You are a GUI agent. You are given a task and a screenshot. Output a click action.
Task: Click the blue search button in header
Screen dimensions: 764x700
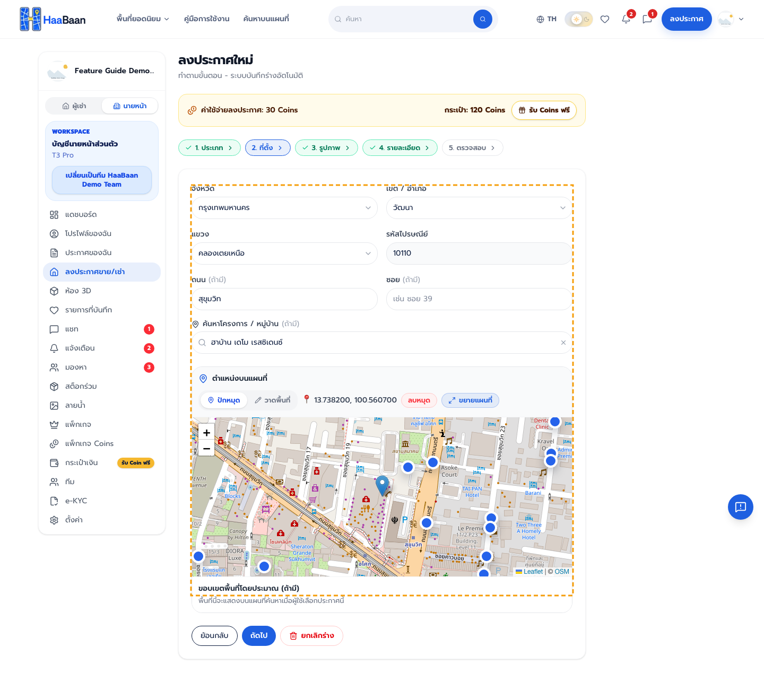(x=482, y=19)
